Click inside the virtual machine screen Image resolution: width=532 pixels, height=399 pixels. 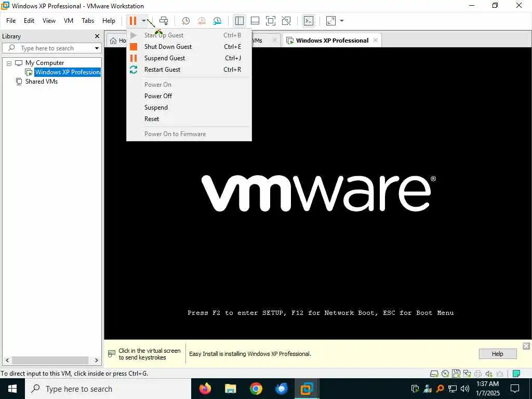[317, 193]
